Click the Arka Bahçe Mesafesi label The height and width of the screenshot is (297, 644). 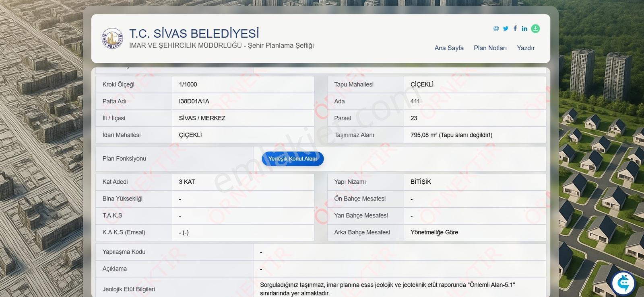point(362,232)
